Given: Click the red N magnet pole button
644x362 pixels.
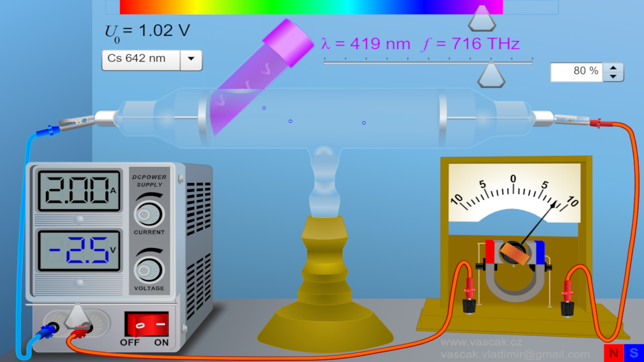Looking at the screenshot, I should (x=613, y=352).
